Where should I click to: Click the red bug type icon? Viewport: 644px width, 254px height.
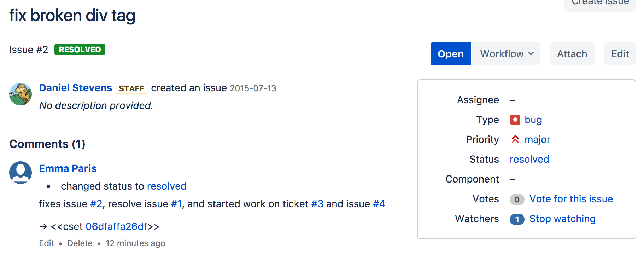coord(515,120)
